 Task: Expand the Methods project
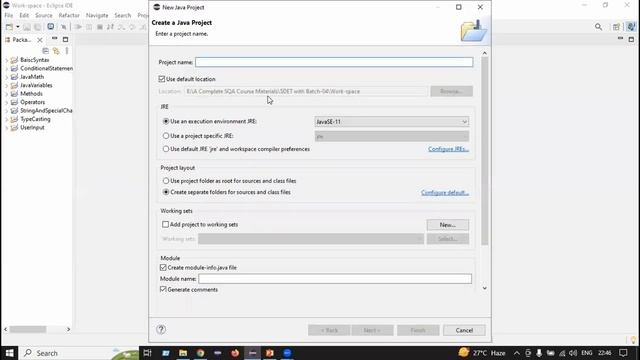[x=7, y=94]
